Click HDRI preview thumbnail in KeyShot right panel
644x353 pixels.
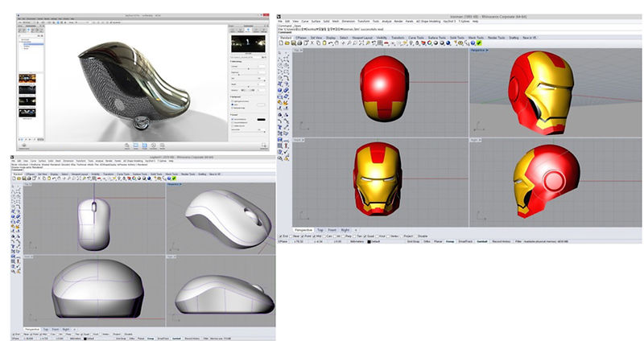pyautogui.click(x=248, y=43)
